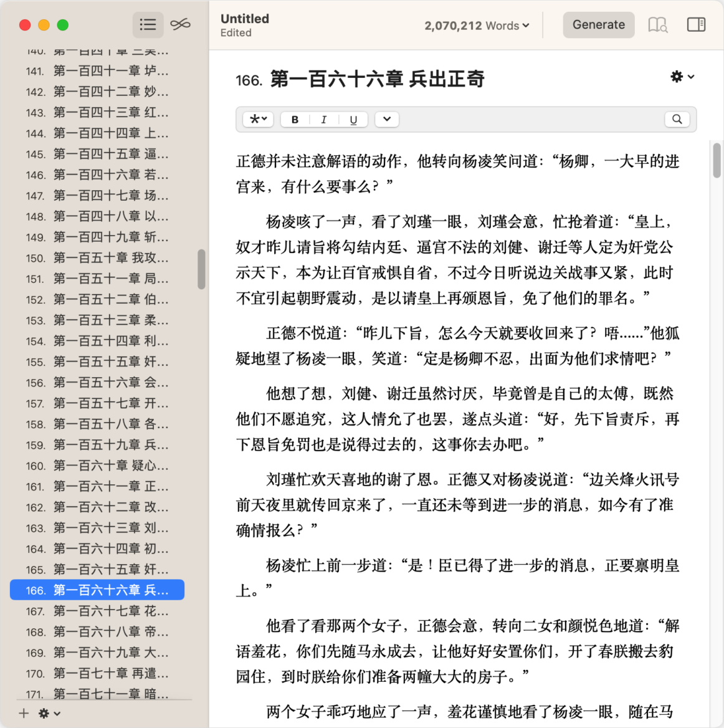
Task: Select chapter 170 第一百七十章
Action: 97,674
